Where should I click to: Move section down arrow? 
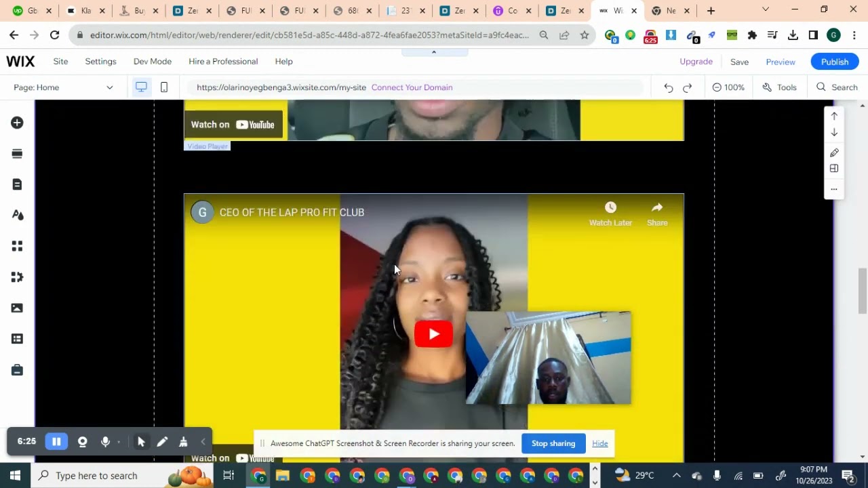tap(834, 133)
